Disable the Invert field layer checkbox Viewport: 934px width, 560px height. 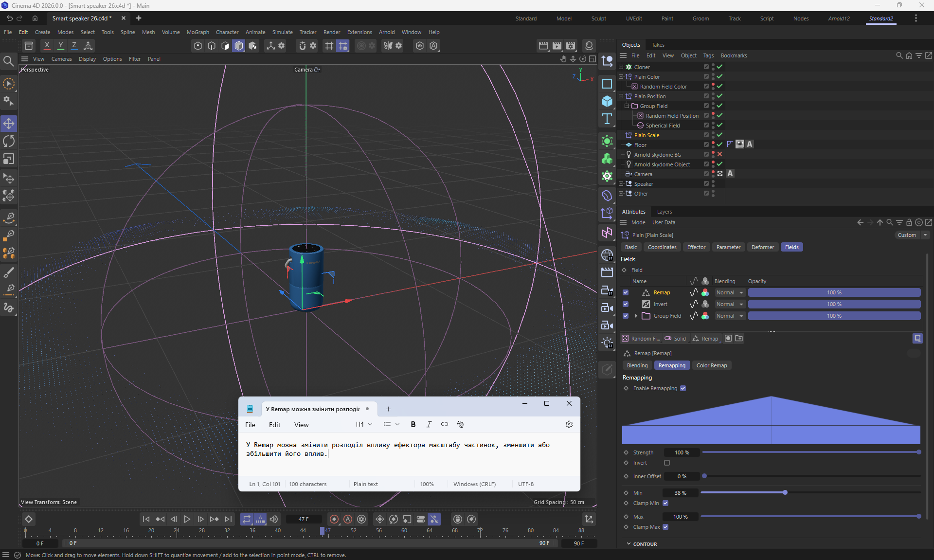pos(626,304)
